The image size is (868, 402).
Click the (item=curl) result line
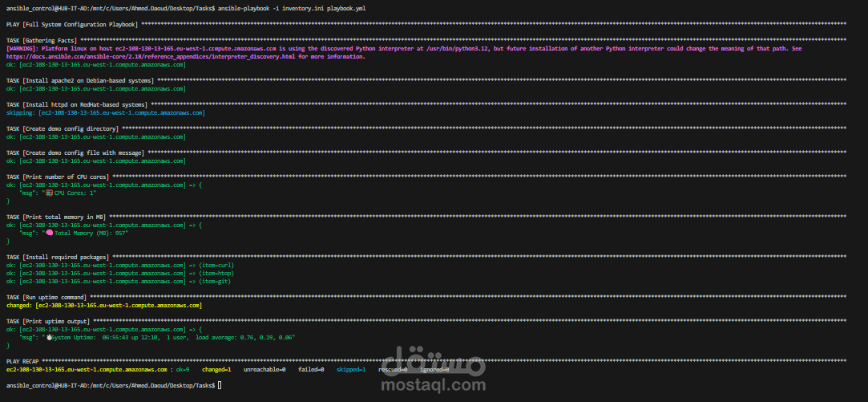[120, 265]
